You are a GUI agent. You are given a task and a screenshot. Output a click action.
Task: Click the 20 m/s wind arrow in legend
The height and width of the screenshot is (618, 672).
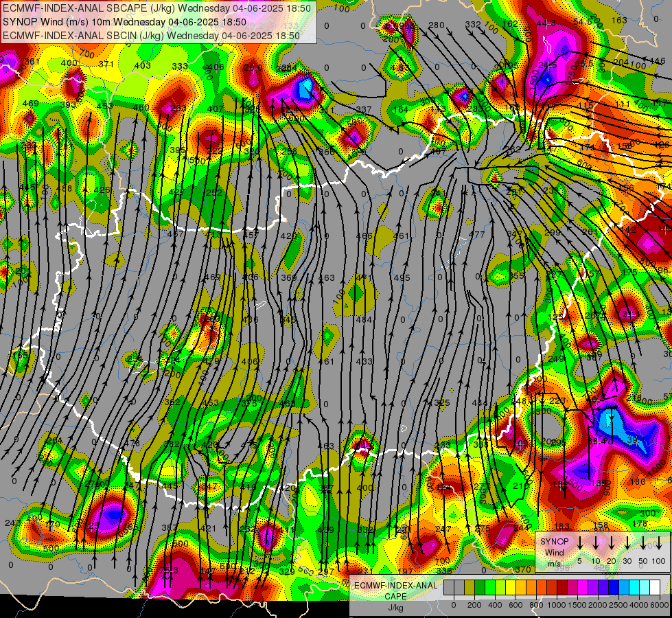611,542
